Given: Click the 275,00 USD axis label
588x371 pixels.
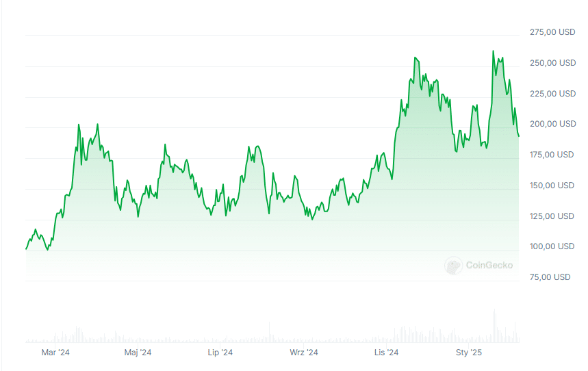Looking at the screenshot, I should (552, 32).
